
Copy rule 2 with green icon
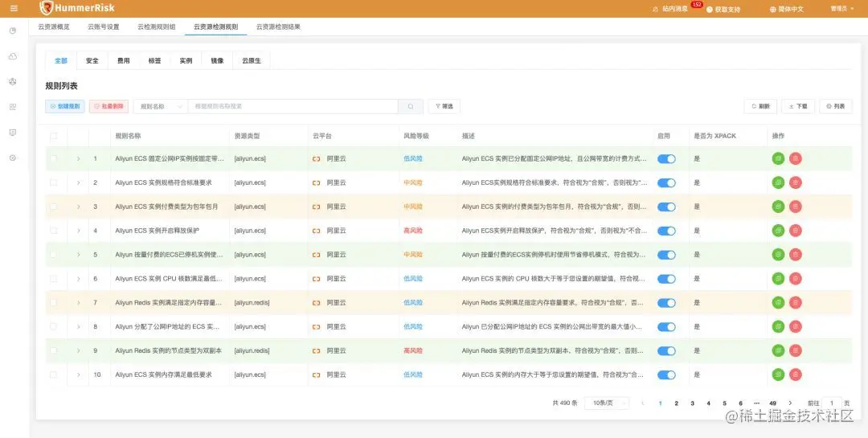(x=778, y=182)
